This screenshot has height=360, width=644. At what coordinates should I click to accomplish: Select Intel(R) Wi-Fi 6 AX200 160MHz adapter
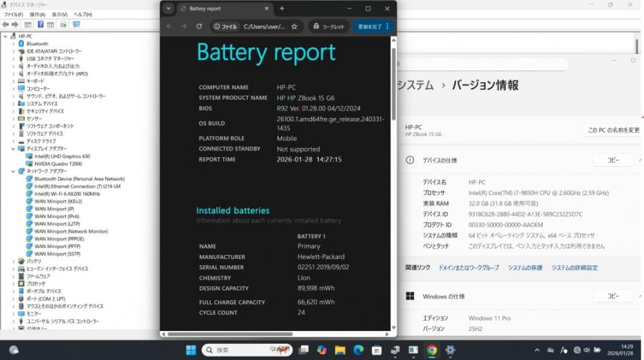click(x=67, y=194)
